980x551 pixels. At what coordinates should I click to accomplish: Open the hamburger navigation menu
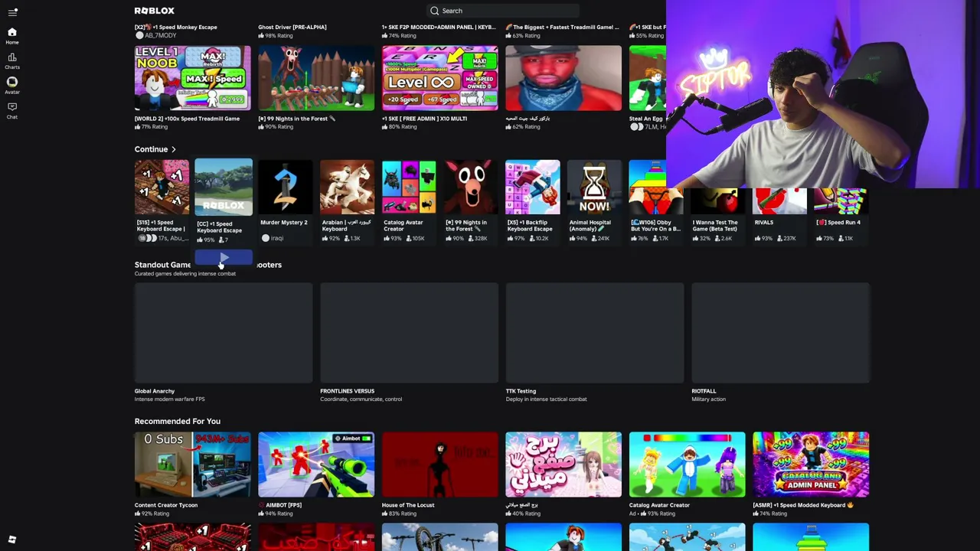point(12,11)
